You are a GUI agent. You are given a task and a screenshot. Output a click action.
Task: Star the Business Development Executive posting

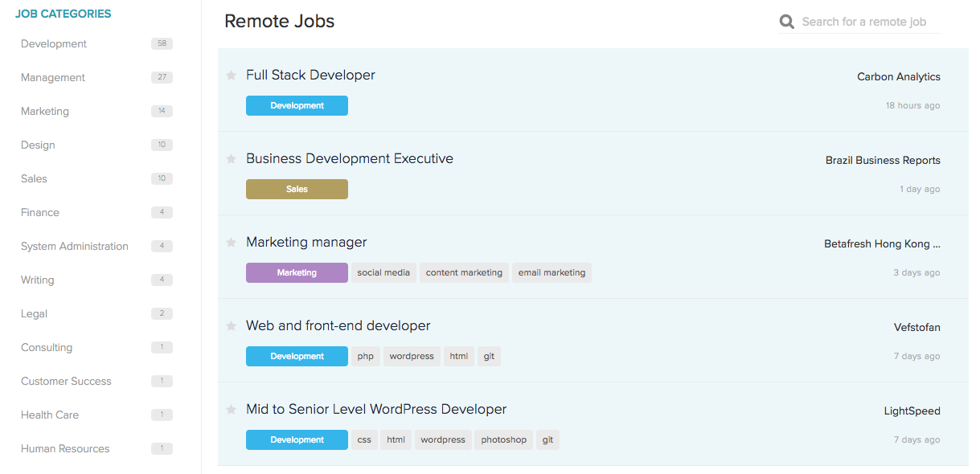click(232, 158)
